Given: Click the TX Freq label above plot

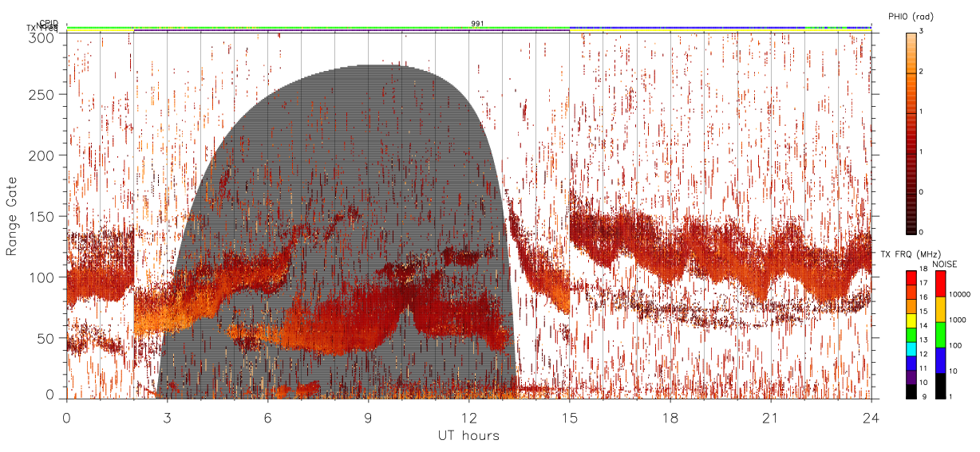Looking at the screenshot, I should pos(41,29).
